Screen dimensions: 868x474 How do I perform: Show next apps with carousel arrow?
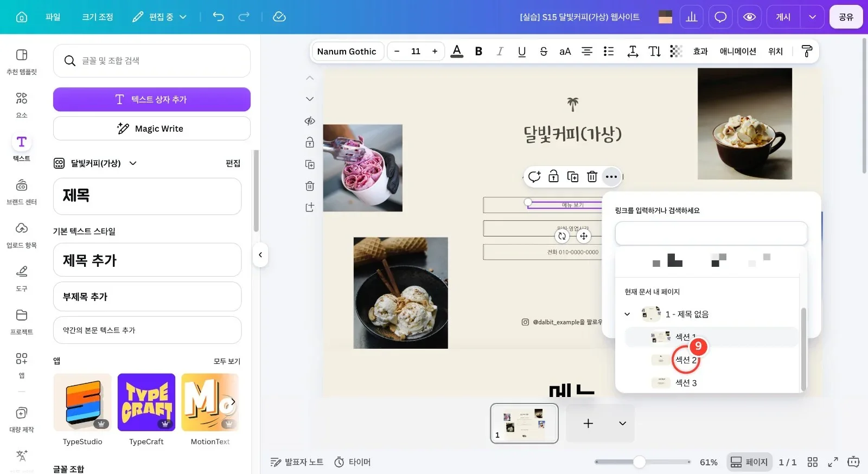[x=233, y=402]
